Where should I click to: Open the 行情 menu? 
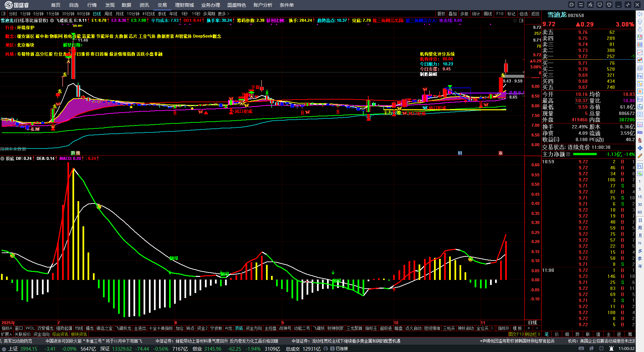tap(92, 5)
